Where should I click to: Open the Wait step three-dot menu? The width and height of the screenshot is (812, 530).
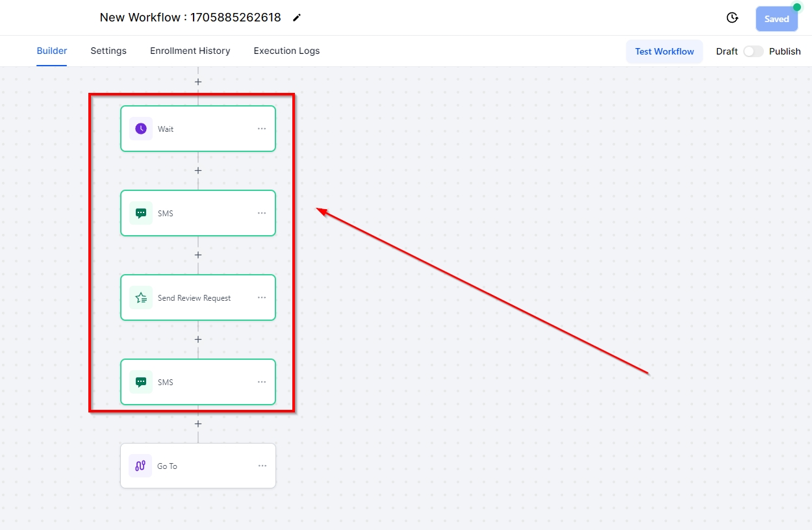click(262, 129)
